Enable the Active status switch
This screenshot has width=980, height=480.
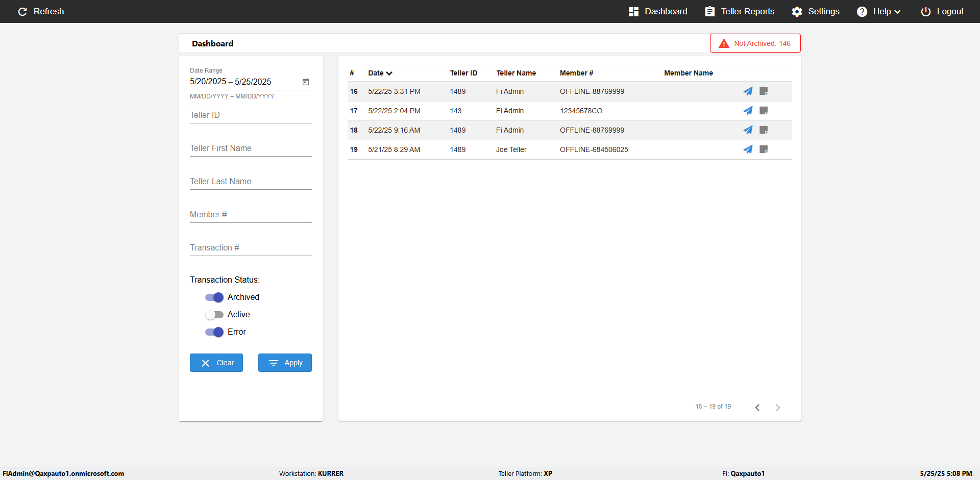(214, 315)
